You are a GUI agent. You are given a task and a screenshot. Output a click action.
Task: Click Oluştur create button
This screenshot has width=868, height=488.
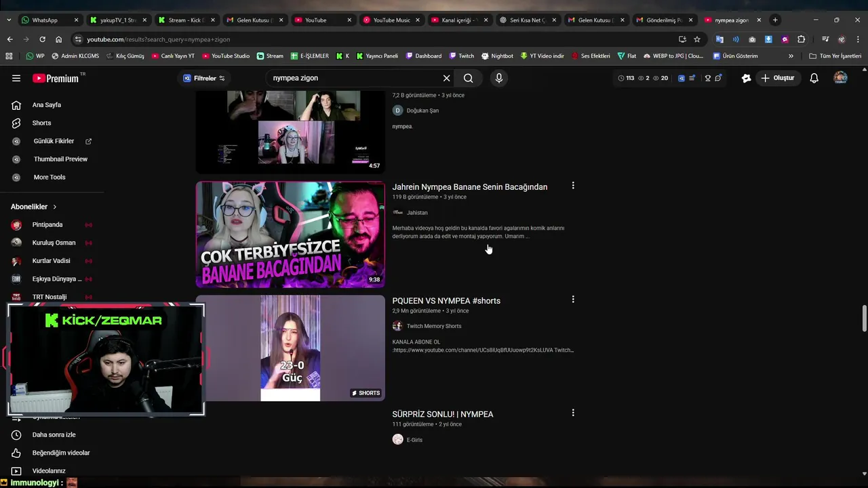(777, 78)
